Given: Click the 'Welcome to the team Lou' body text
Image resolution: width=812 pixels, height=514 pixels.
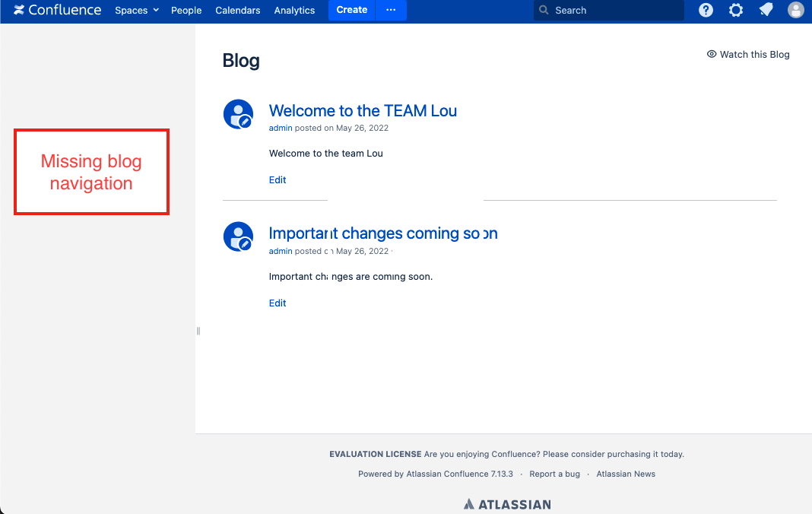Looking at the screenshot, I should pos(325,154).
